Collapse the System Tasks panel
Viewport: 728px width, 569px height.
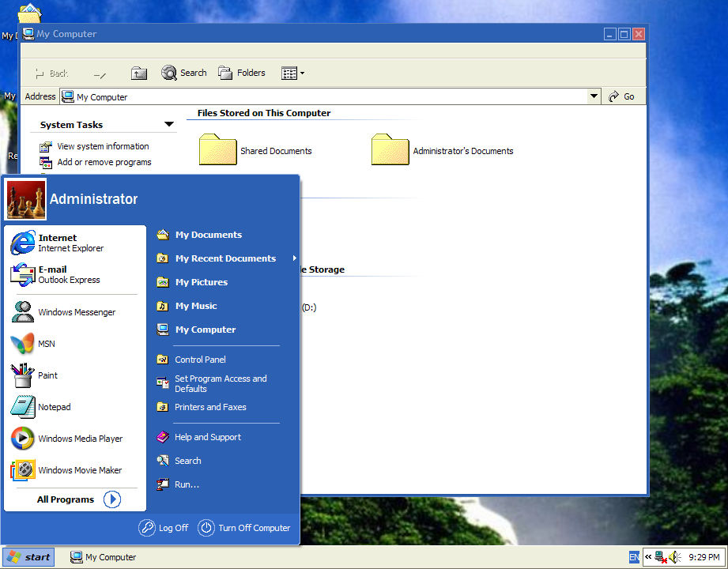(169, 124)
